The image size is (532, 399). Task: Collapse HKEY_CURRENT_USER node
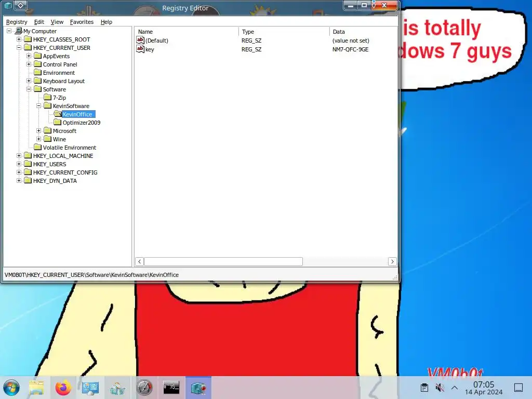(x=19, y=47)
